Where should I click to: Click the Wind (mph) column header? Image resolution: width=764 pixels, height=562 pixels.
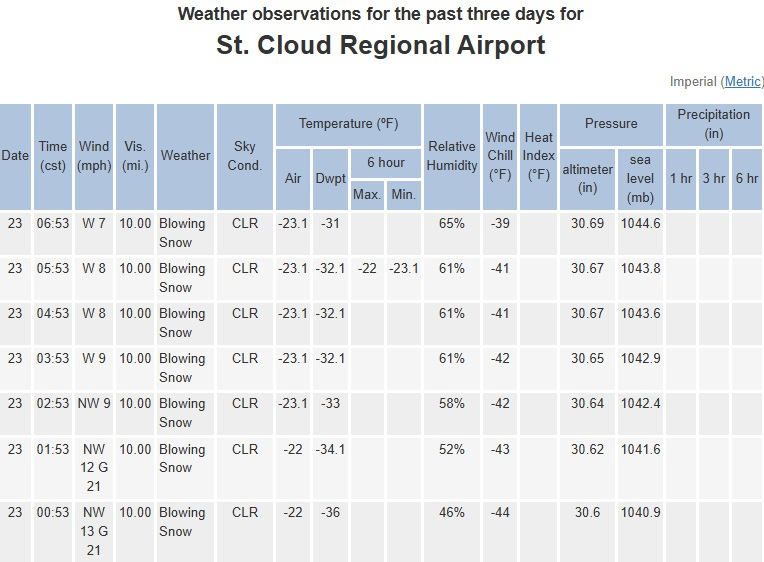click(94, 156)
